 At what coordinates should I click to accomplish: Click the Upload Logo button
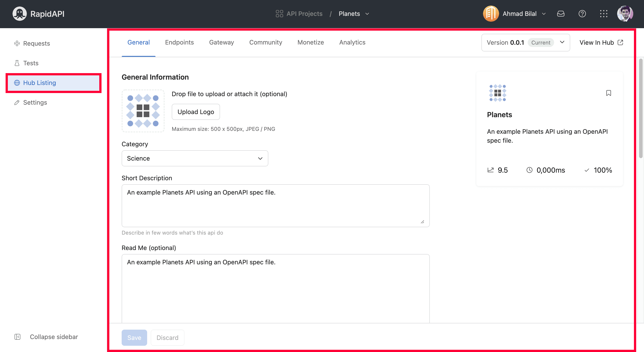pos(195,112)
